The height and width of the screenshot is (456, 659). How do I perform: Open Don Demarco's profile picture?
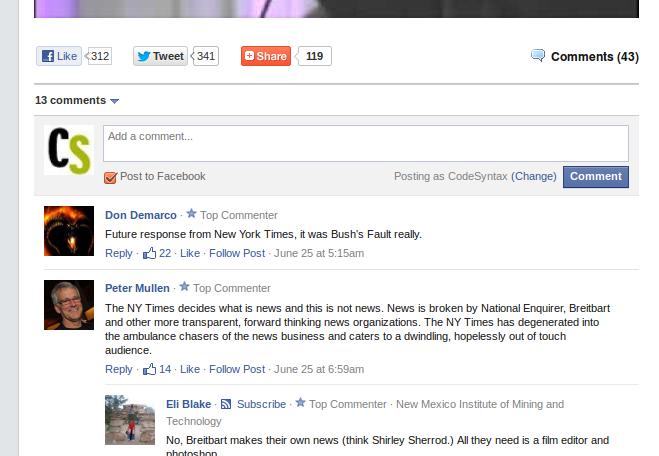[x=69, y=231]
